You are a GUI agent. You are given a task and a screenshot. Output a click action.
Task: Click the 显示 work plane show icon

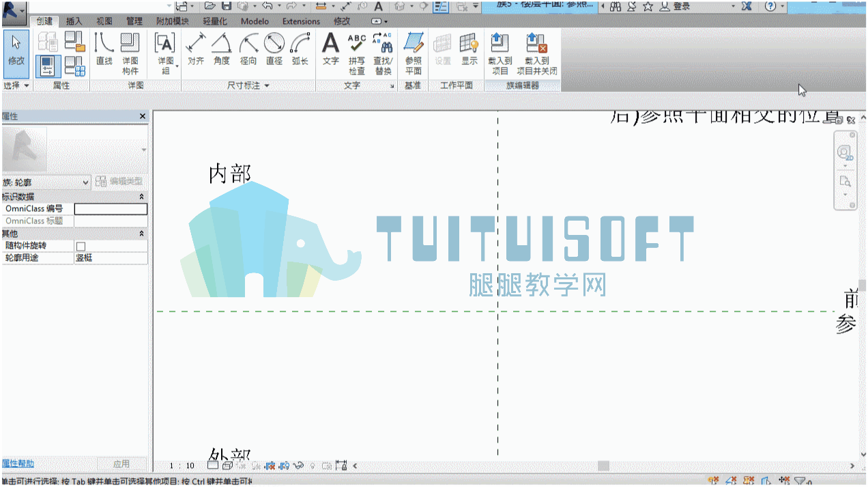click(469, 49)
